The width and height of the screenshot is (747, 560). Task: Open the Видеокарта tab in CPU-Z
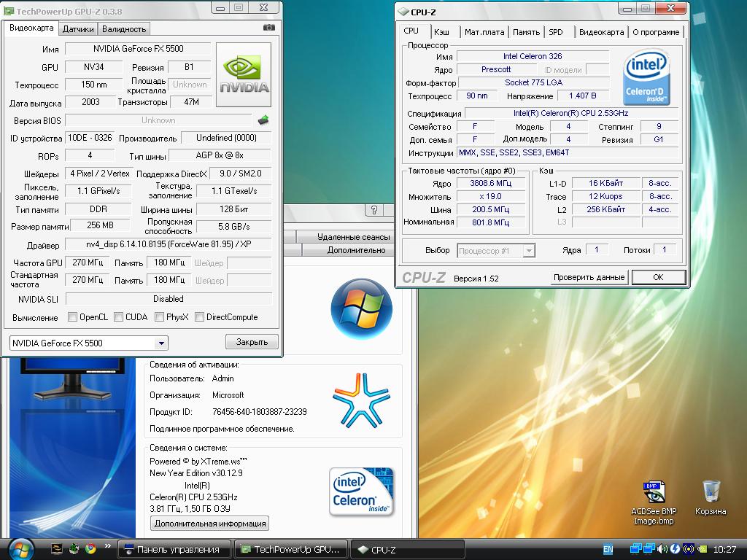click(601, 32)
